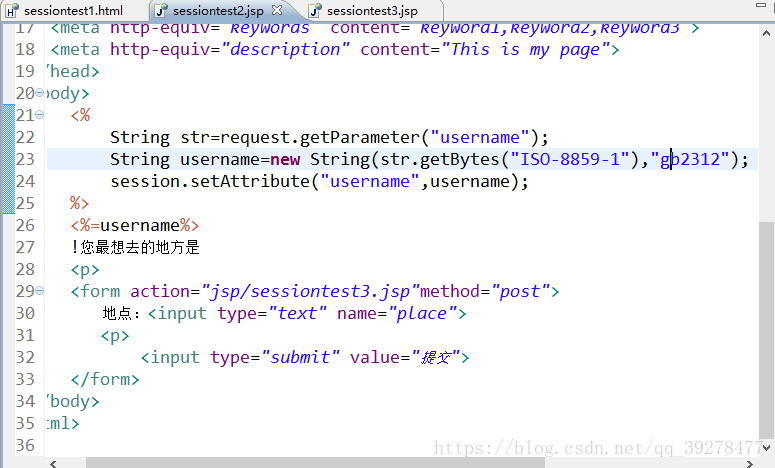775x468 pixels.
Task: Click line number 36 in the gutter
Action: [x=25, y=445]
